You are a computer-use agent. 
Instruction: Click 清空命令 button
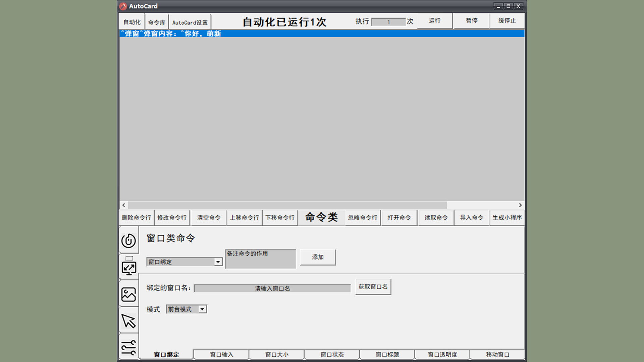(x=209, y=218)
